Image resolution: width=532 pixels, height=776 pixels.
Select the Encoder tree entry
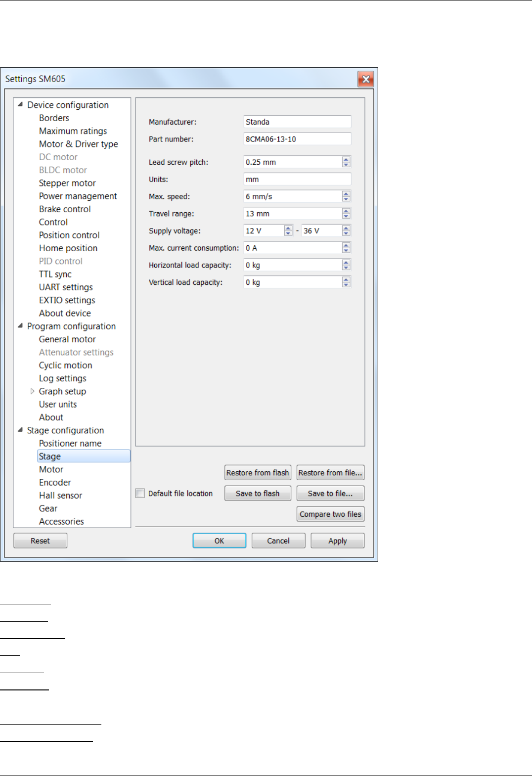pyautogui.click(x=55, y=482)
